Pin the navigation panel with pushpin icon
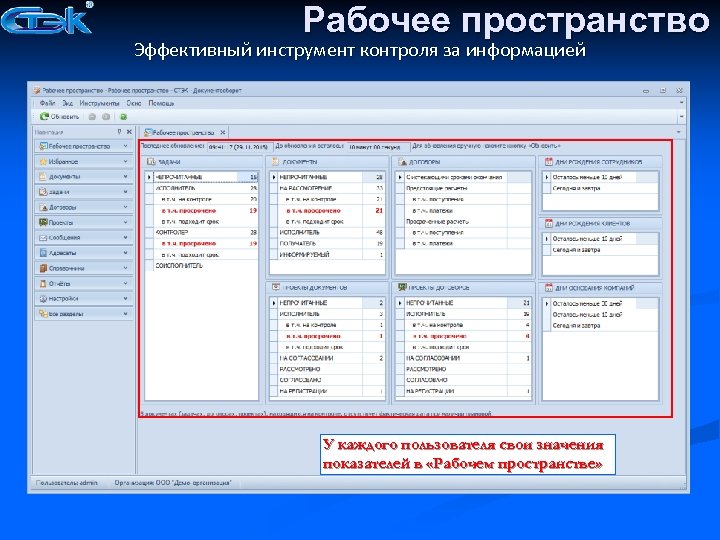Screen dimensions: 720x540 coord(119,132)
